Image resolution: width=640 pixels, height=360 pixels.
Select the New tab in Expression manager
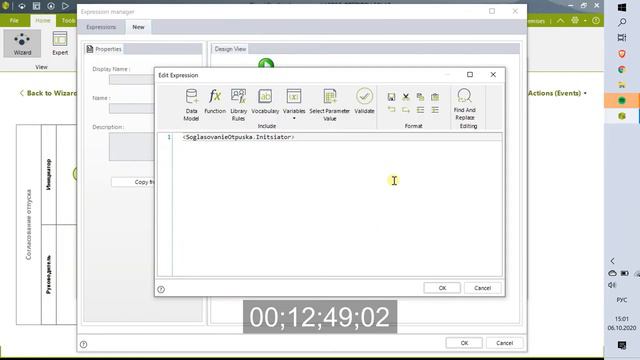point(138,27)
